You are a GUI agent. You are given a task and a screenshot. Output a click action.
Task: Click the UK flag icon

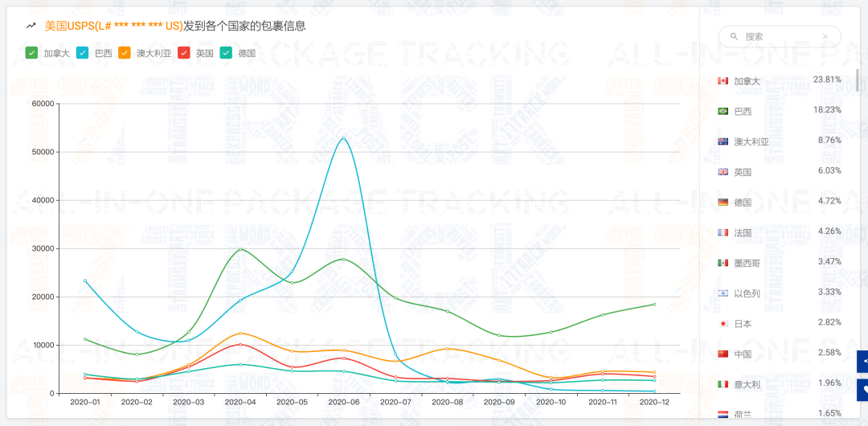[723, 172]
